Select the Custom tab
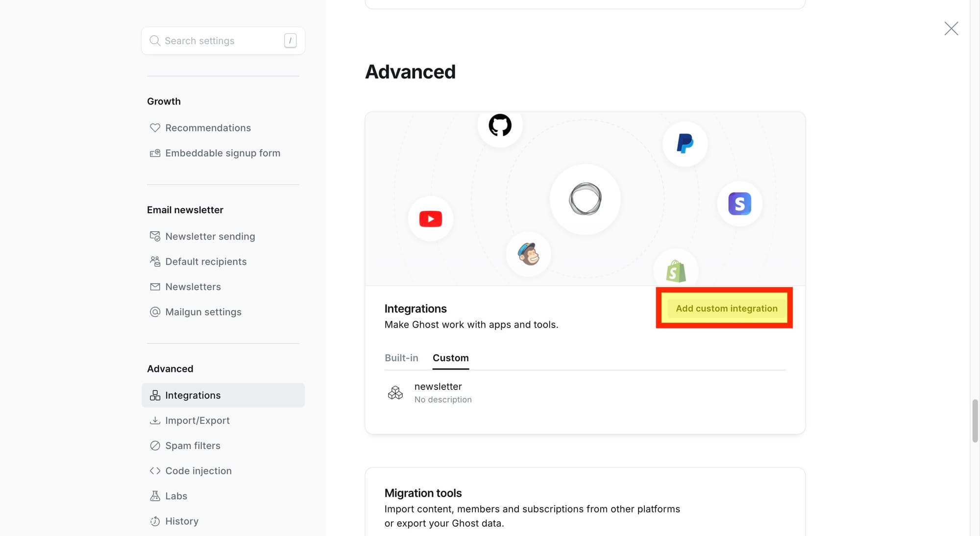 (451, 358)
